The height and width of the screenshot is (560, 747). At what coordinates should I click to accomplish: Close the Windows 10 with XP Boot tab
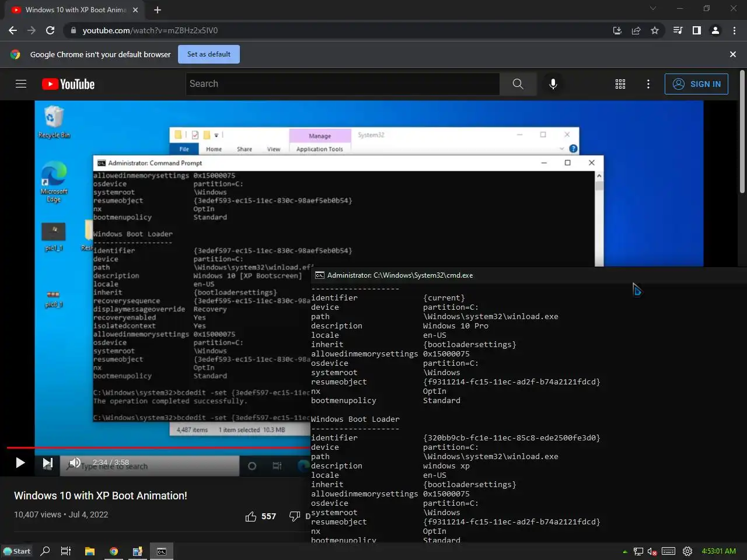[135, 10]
